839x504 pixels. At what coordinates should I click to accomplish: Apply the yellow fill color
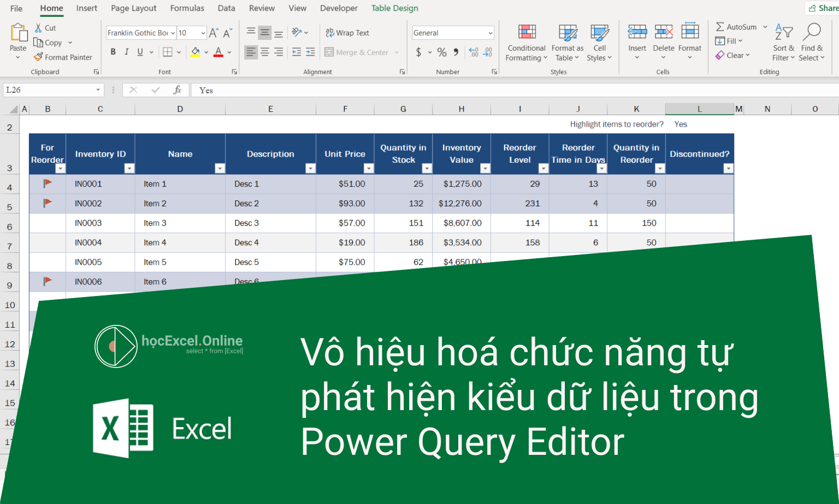pyautogui.click(x=196, y=52)
